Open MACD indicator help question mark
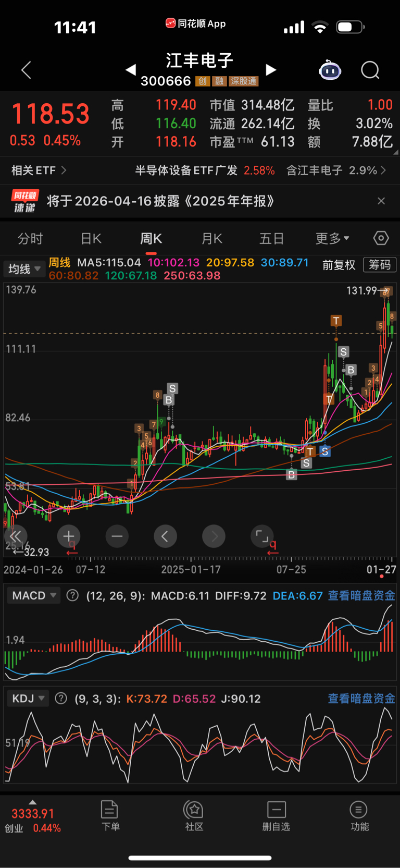 pos(73,595)
